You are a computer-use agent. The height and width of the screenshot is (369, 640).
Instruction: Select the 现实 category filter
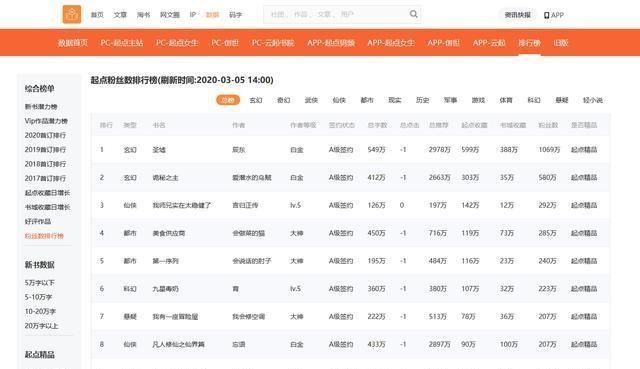pos(394,100)
